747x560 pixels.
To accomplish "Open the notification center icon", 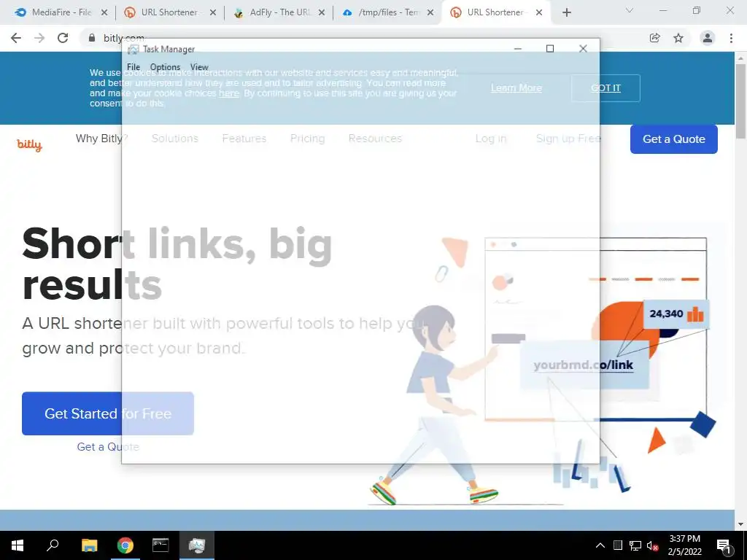I will coord(724,545).
